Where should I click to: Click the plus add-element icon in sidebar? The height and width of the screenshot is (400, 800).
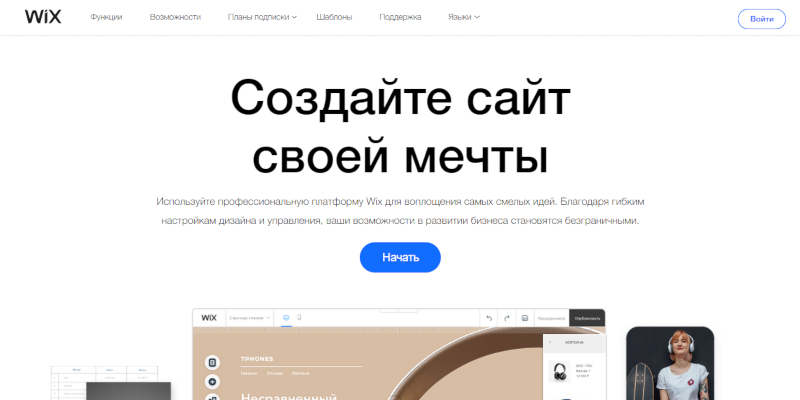click(212, 382)
